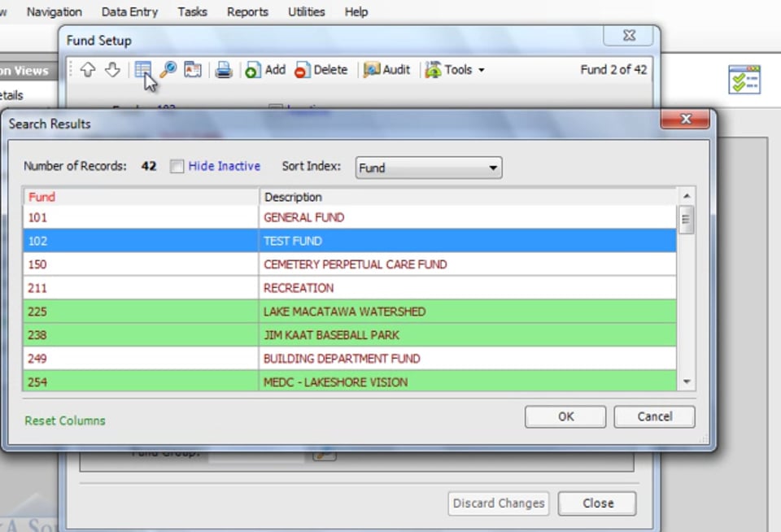Toggle the Hide Inactive checkbox
The width and height of the screenshot is (781, 532).
(x=177, y=166)
